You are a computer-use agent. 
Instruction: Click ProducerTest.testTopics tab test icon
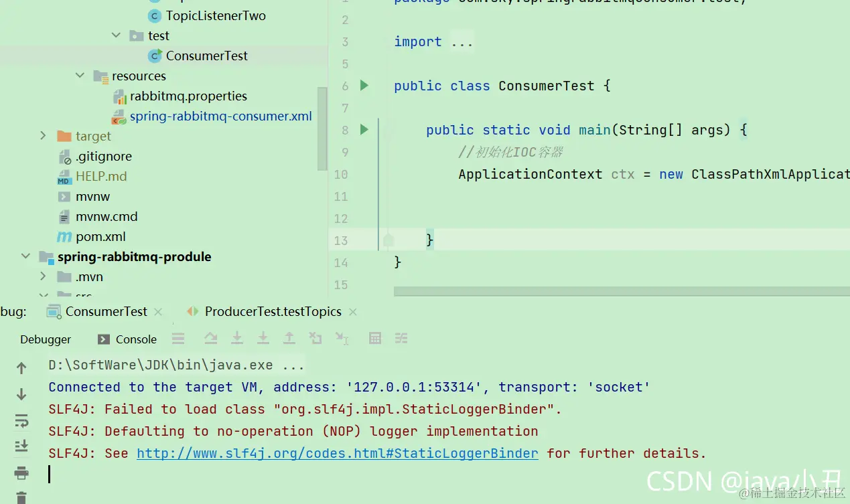pyautogui.click(x=193, y=311)
